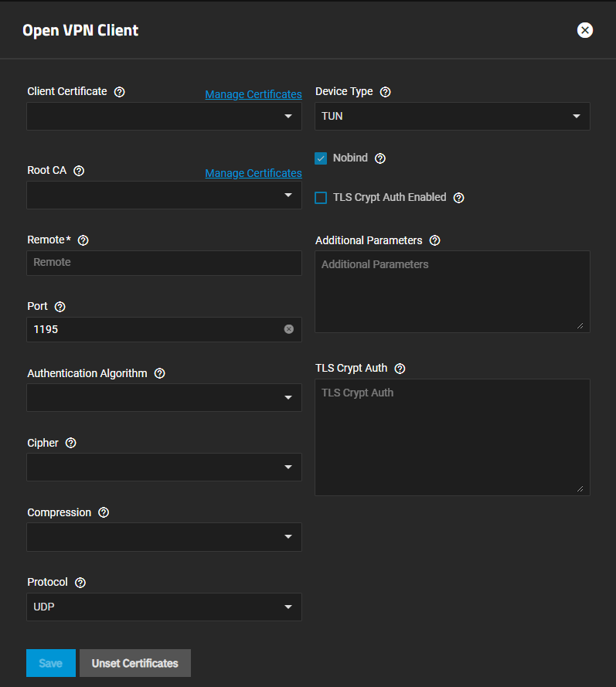The height and width of the screenshot is (687, 616).
Task: Open the Port help icon
Action: point(60,307)
